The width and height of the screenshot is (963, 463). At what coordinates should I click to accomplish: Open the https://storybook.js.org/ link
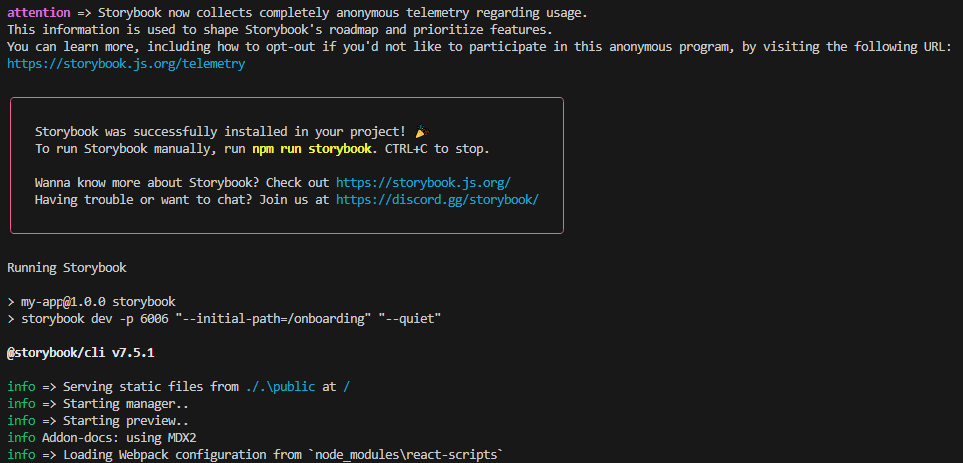point(423,182)
